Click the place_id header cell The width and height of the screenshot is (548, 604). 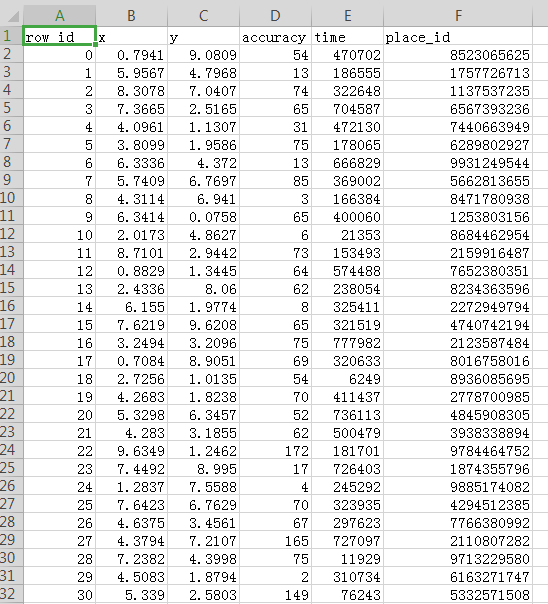click(x=458, y=36)
